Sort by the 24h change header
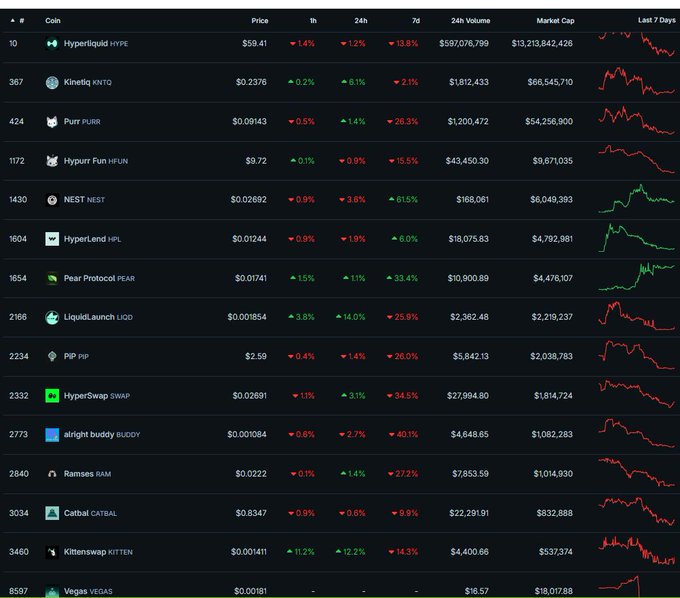This screenshot has height=598, width=680. click(x=361, y=20)
